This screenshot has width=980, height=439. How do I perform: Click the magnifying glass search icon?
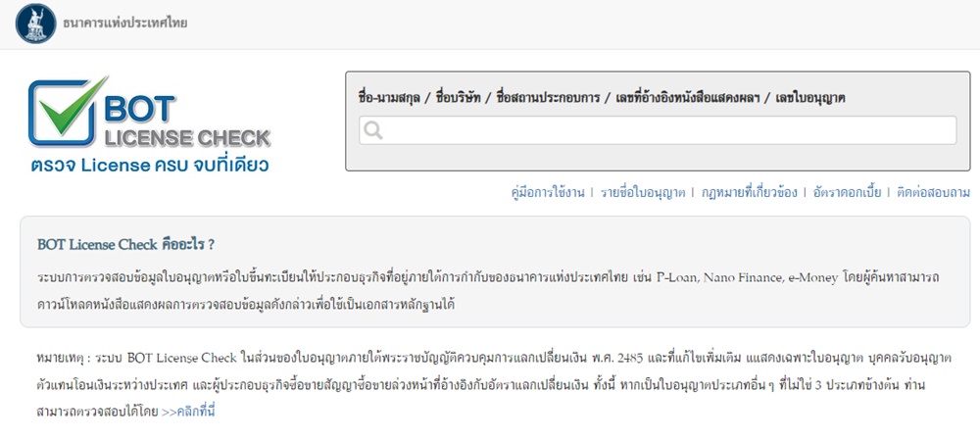click(373, 130)
